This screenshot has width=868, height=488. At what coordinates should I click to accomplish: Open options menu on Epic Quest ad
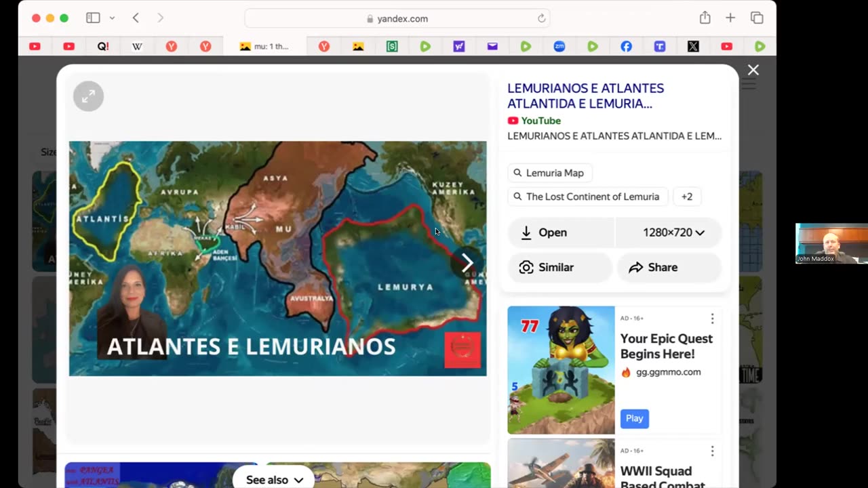pyautogui.click(x=712, y=319)
